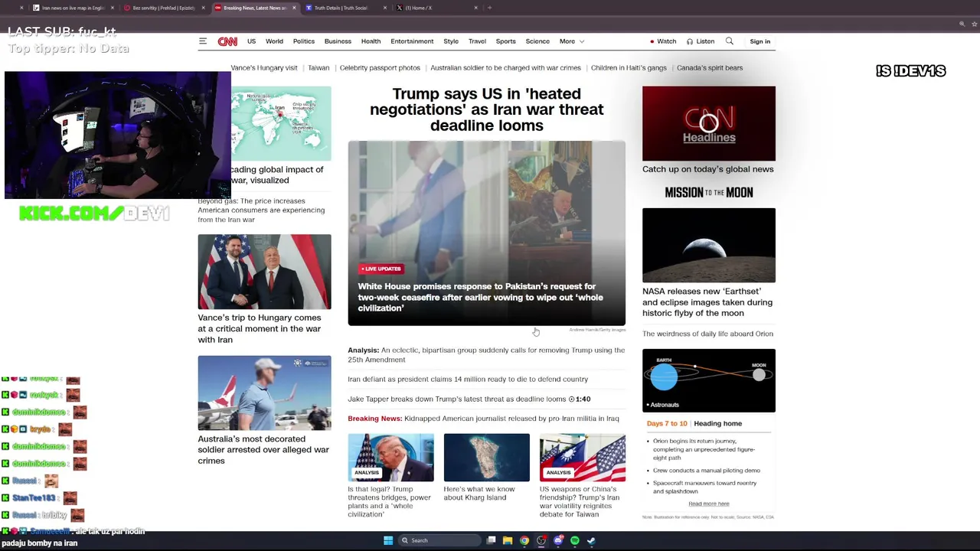The image size is (980, 551).
Task: Open 'The weirdness of daily life aboard Orion'
Action: [707, 334]
